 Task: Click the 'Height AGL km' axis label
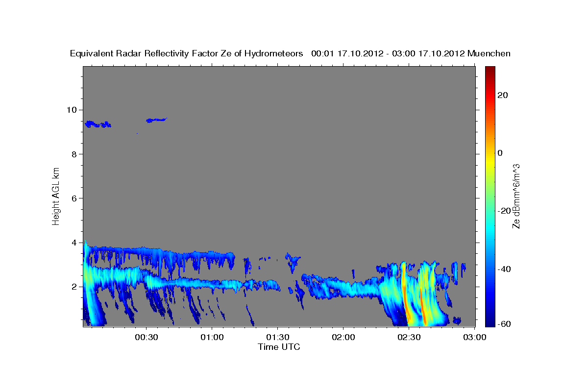(56, 196)
